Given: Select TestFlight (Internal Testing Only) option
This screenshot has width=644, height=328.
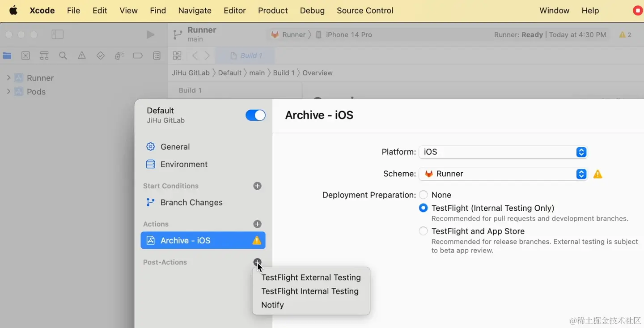Looking at the screenshot, I should click(x=423, y=208).
